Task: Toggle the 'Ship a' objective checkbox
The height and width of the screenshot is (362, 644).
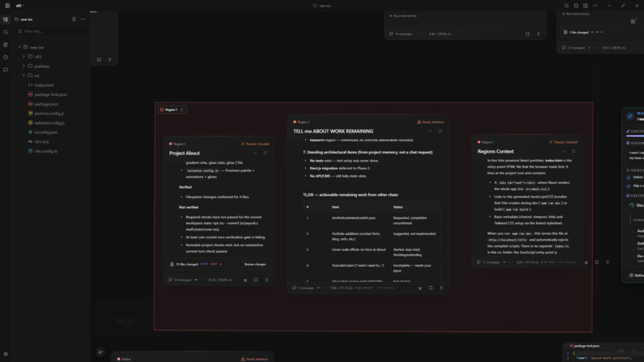Action: (628, 186)
